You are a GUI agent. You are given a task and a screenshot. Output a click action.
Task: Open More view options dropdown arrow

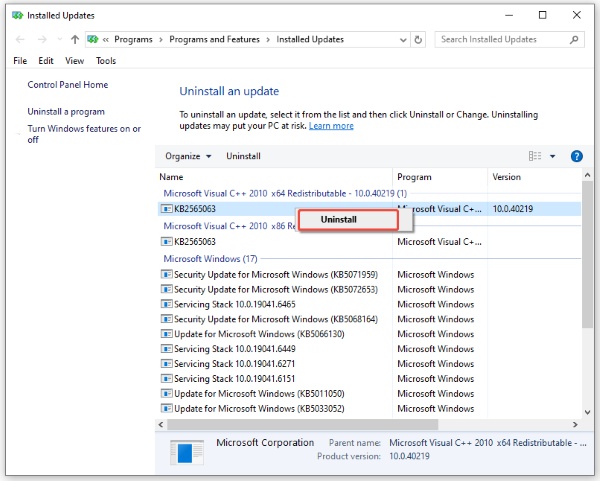tap(553, 156)
